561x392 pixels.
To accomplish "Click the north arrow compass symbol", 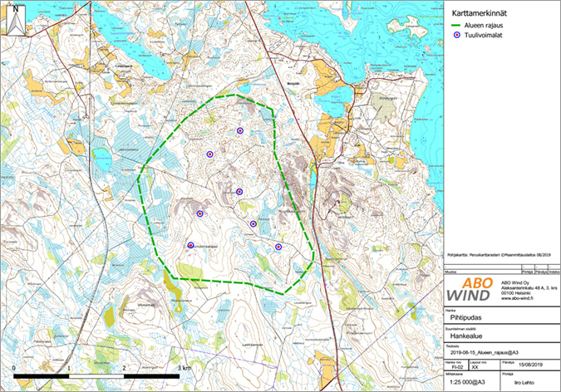I will [x=16, y=21].
